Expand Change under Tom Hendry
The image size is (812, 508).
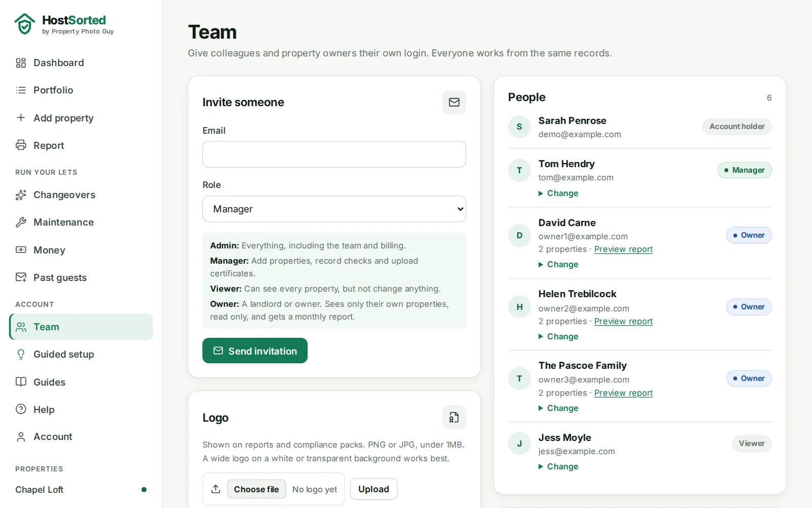pyautogui.click(x=558, y=193)
